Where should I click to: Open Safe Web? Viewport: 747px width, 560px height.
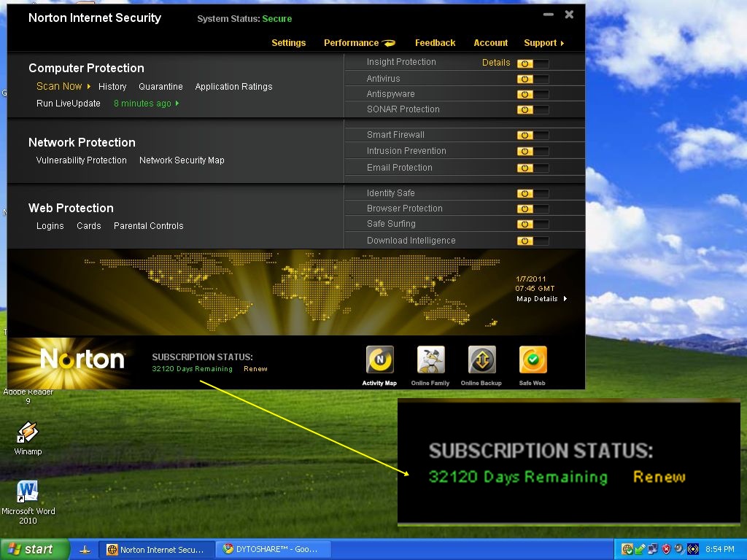pyautogui.click(x=533, y=357)
